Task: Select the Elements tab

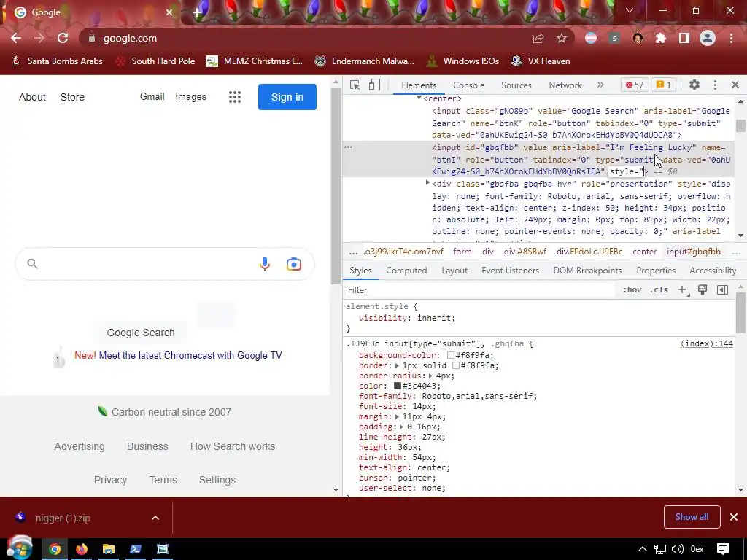Action: (x=419, y=85)
